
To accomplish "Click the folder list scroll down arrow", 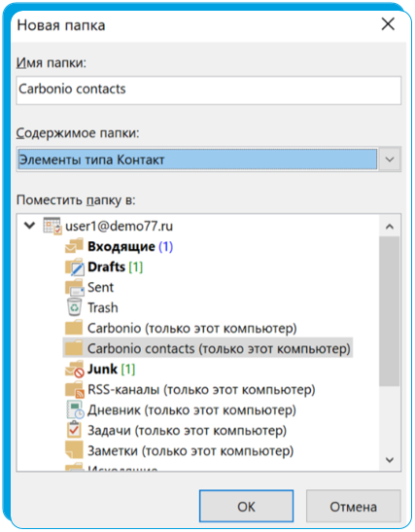I will pyautogui.click(x=390, y=460).
